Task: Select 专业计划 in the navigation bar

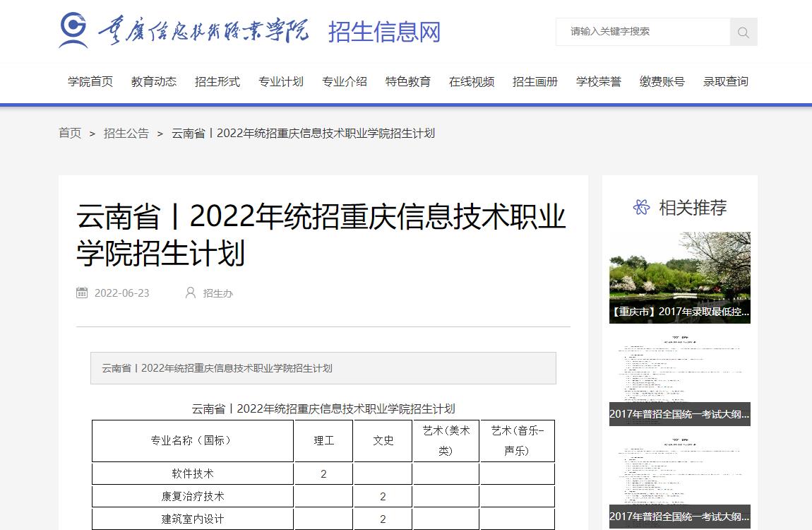Action: pyautogui.click(x=281, y=82)
